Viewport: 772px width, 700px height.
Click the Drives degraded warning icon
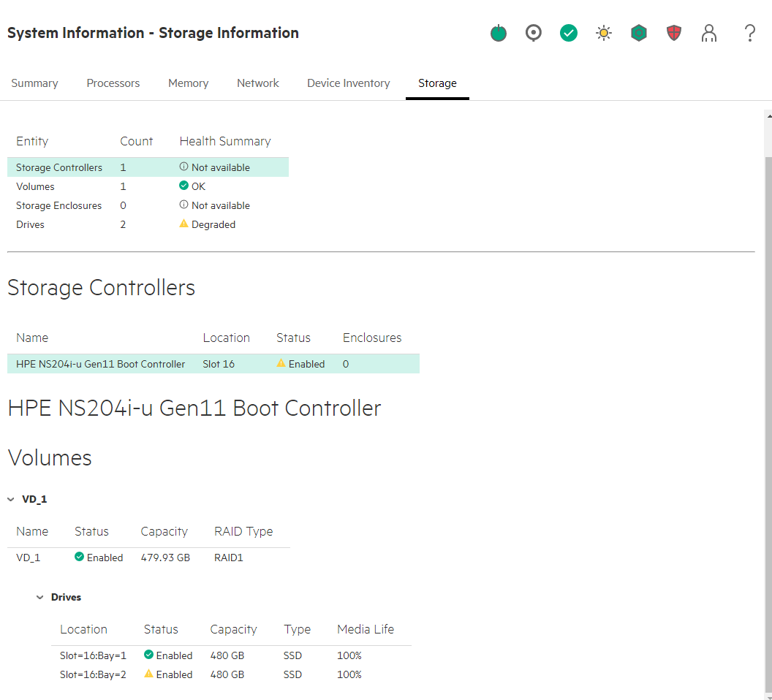pyautogui.click(x=184, y=224)
